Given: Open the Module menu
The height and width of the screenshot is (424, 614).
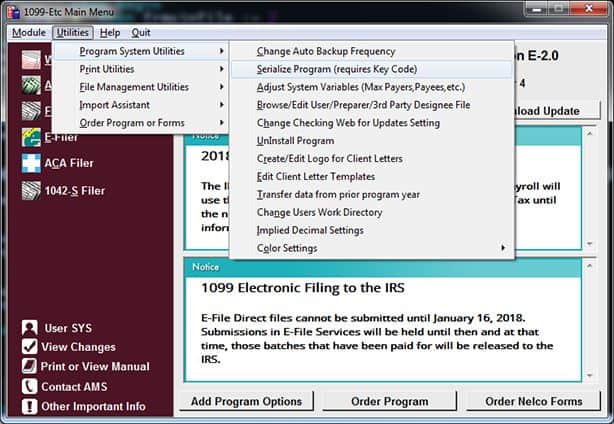Looking at the screenshot, I should pos(29,32).
